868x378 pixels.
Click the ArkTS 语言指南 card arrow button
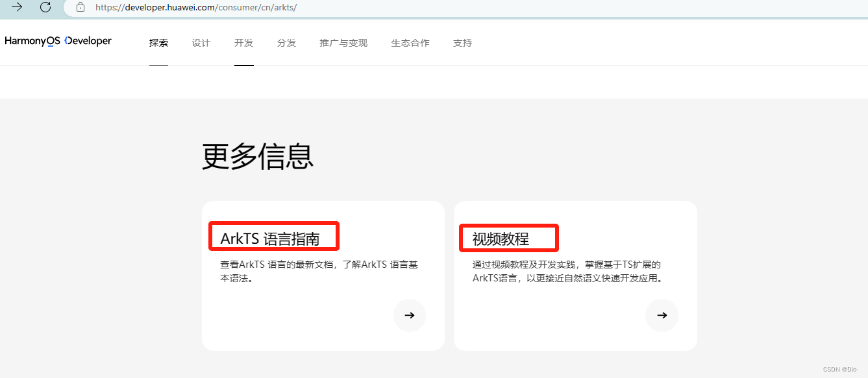(x=409, y=315)
